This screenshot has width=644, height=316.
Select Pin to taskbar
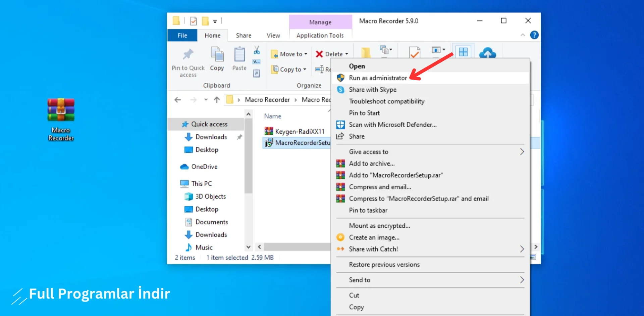point(430,210)
